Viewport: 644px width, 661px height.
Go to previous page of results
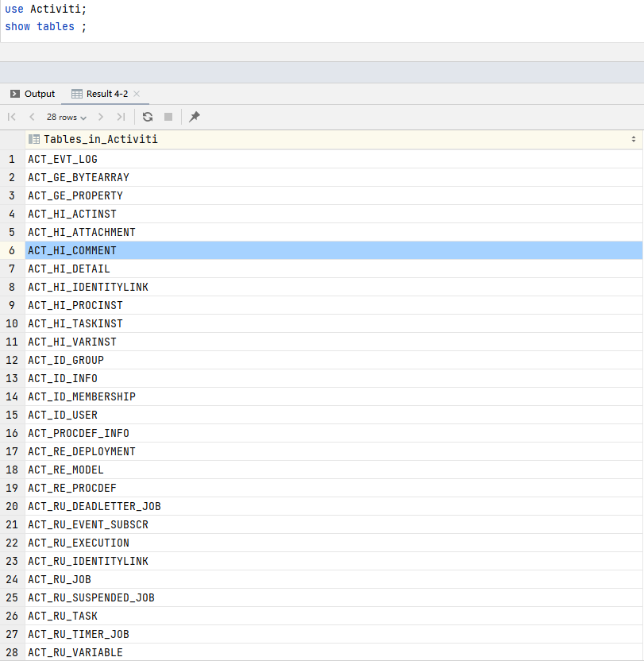click(x=32, y=117)
